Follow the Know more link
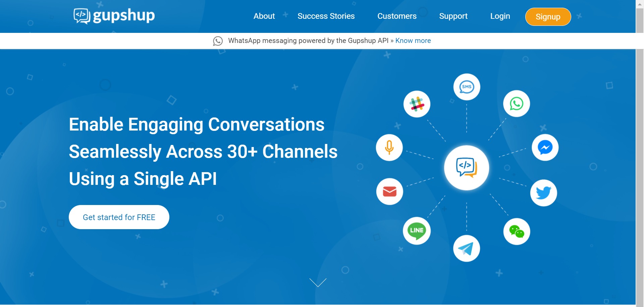This screenshot has height=307, width=644. tap(413, 41)
